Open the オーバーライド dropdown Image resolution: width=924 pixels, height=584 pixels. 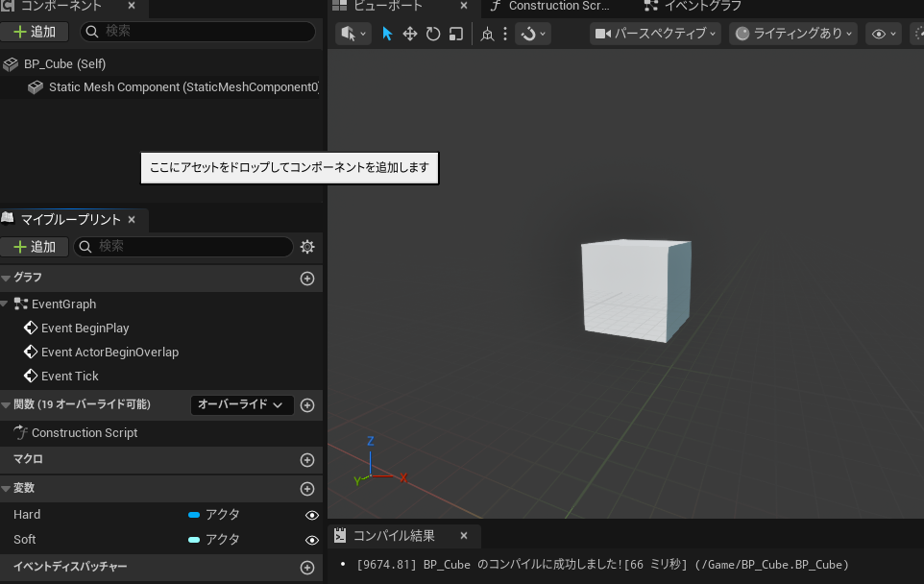coord(242,404)
